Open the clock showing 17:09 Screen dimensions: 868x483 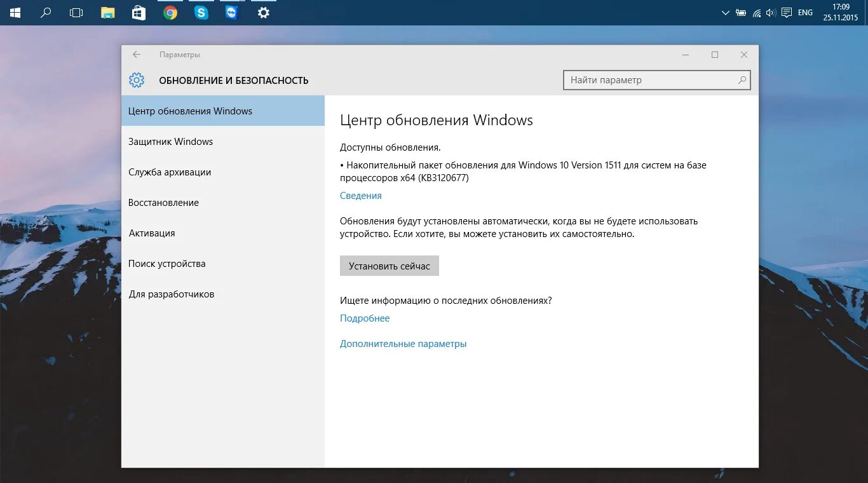pos(841,7)
